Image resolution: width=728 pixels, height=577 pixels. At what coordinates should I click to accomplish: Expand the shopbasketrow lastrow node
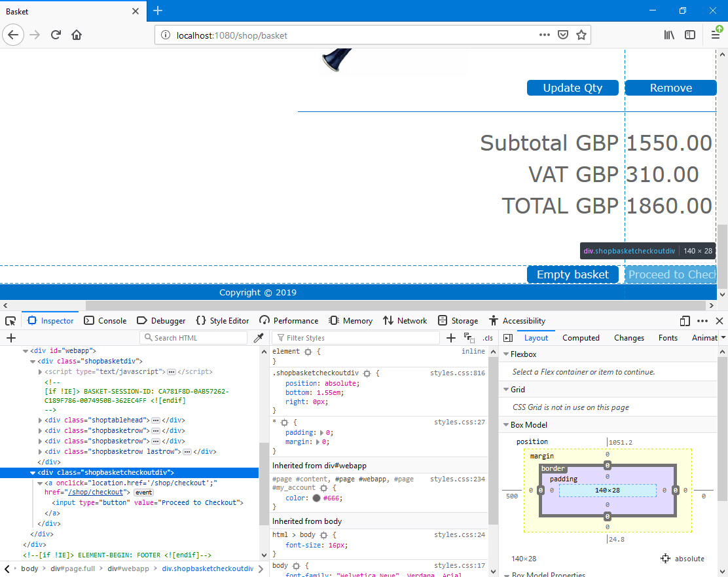pos(40,451)
